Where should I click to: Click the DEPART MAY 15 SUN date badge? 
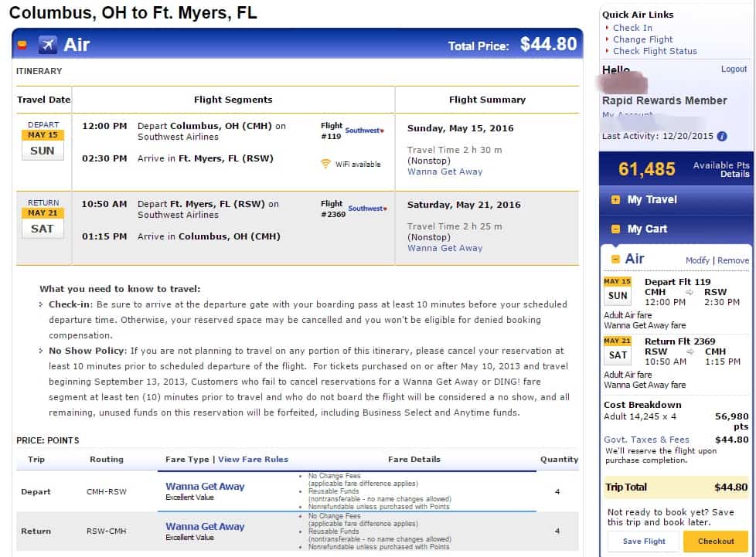[43, 140]
